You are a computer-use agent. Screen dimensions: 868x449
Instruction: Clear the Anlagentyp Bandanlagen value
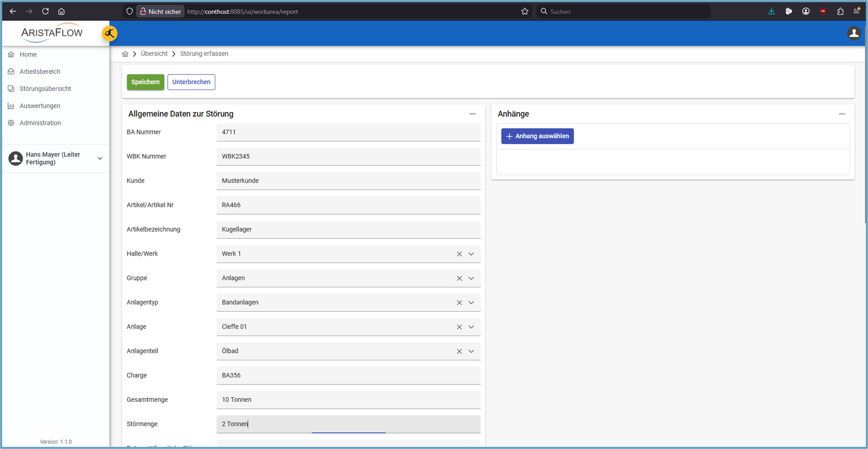coord(459,302)
